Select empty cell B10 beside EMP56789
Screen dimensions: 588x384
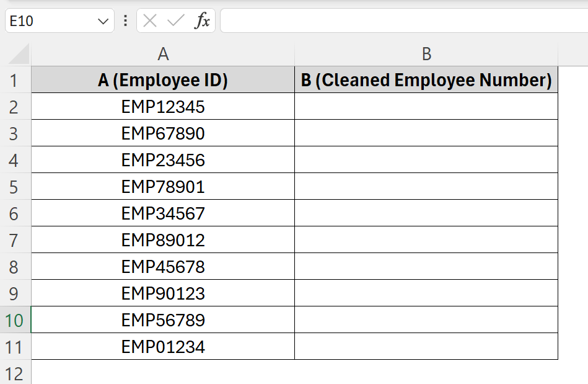point(426,320)
